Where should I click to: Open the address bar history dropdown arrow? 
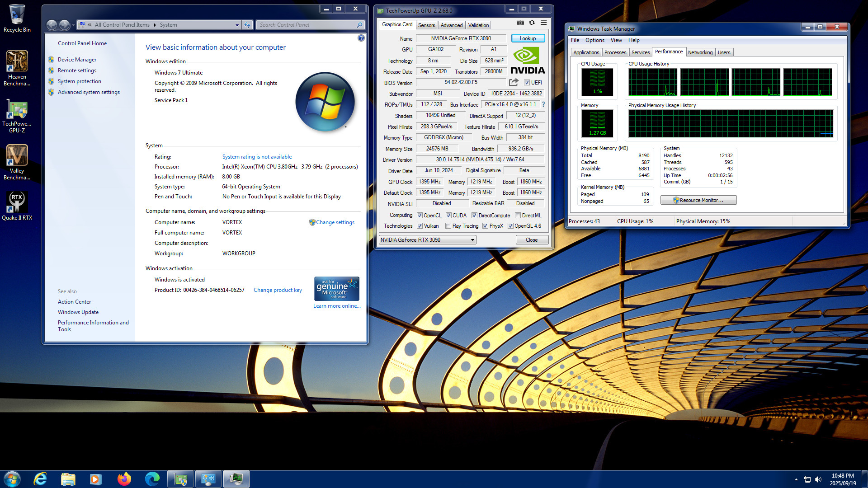[237, 25]
